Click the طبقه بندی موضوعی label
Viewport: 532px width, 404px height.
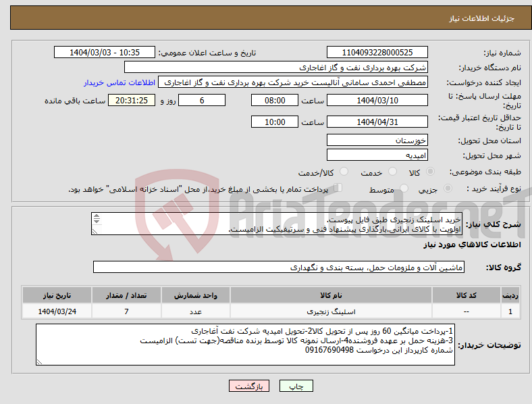click(x=485, y=172)
